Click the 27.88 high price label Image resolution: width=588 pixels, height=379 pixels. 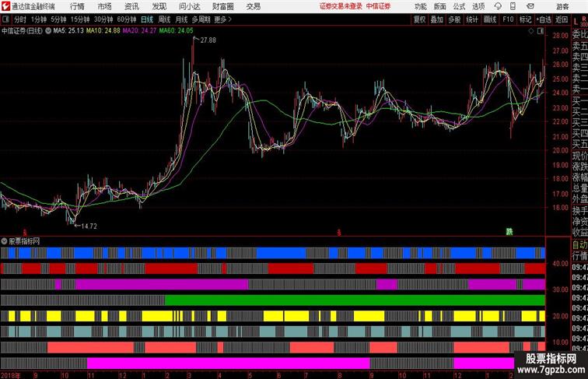tap(208, 40)
